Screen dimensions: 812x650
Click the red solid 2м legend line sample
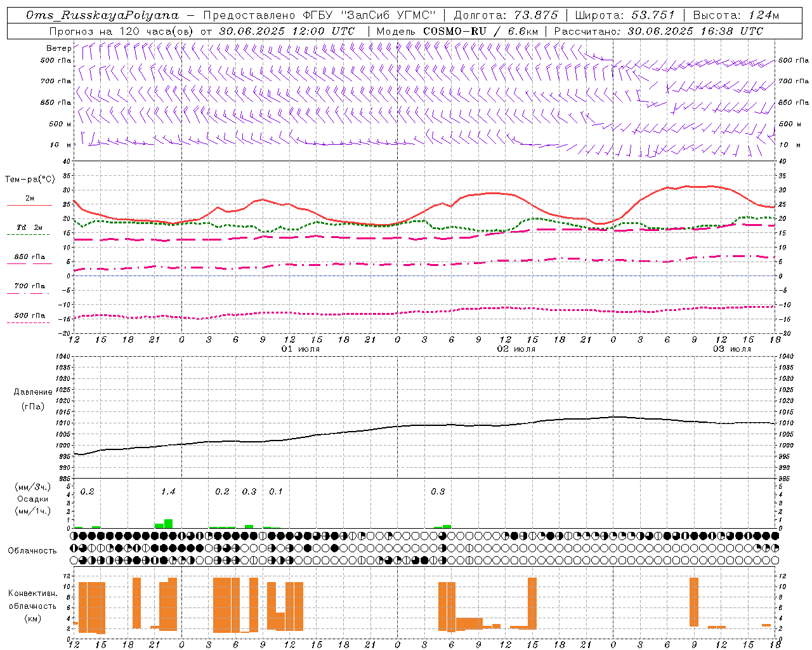click(29, 205)
